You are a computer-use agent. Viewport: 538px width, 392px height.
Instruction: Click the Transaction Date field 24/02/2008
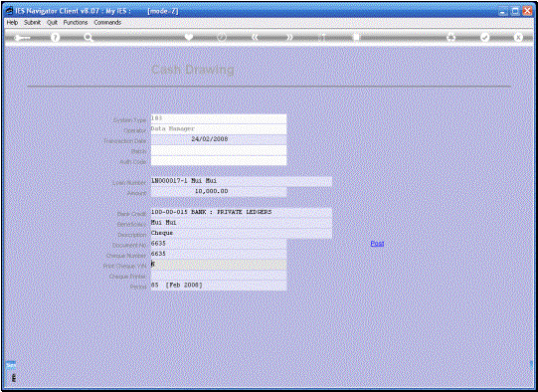point(219,139)
